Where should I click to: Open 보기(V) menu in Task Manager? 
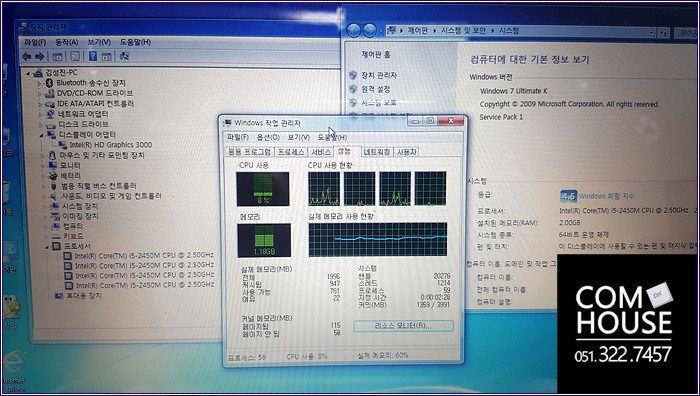tap(299, 137)
